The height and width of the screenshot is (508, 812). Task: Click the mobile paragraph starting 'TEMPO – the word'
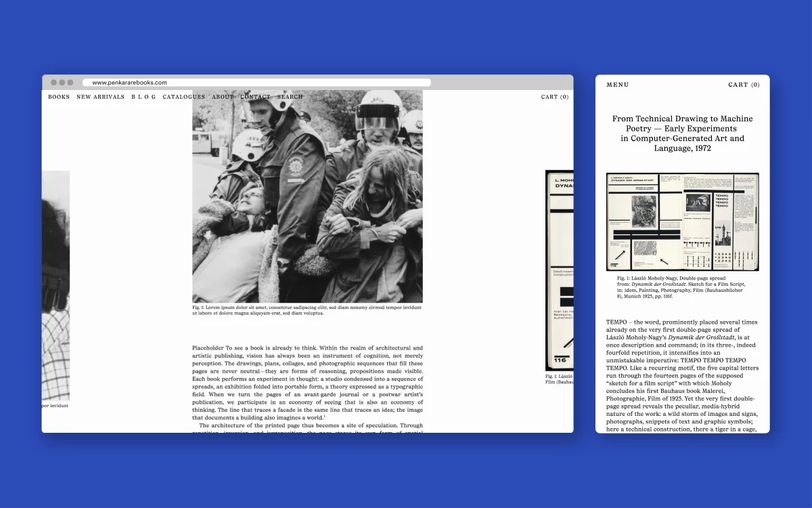683,375
